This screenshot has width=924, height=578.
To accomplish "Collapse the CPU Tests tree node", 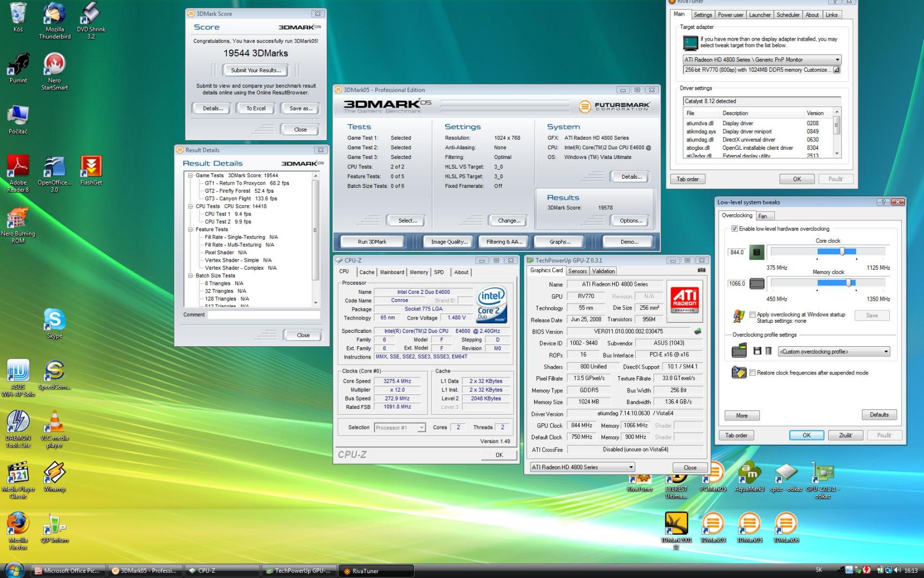I will pos(190,206).
